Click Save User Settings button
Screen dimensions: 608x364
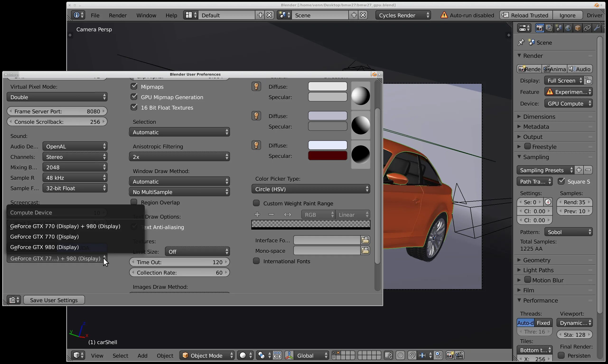[54, 300]
